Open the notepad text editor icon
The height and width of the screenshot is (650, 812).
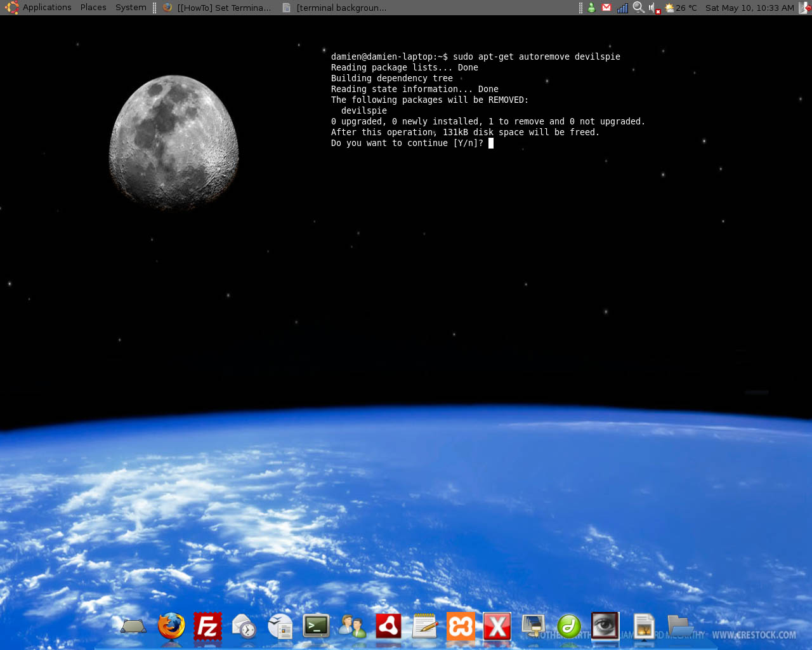tap(424, 627)
